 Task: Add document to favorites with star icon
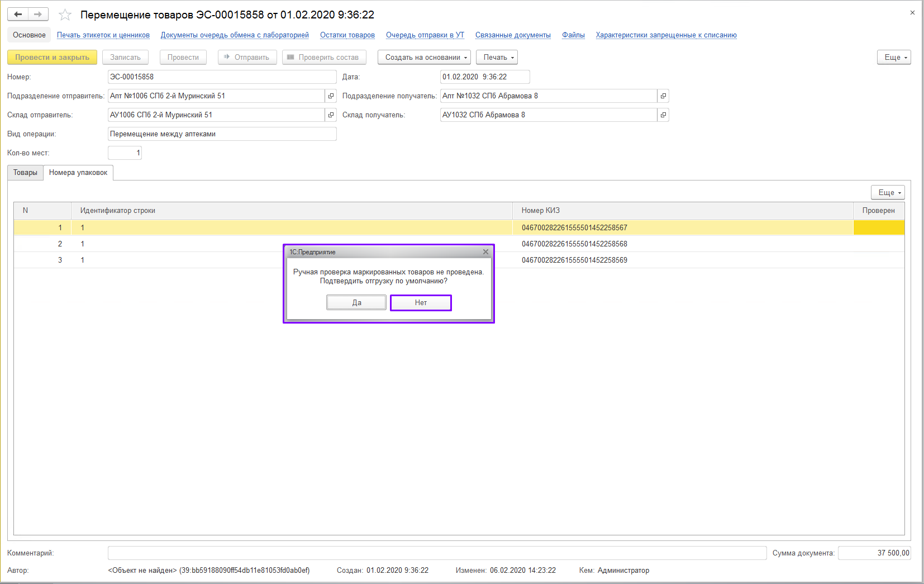(x=65, y=15)
